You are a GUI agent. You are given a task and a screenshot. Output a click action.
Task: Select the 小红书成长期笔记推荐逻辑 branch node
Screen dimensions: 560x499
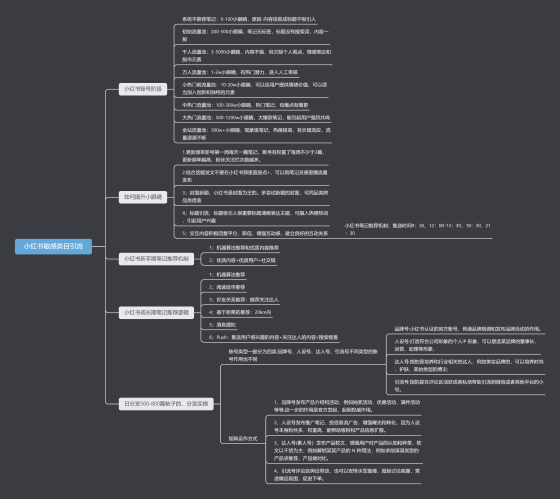[156, 313]
